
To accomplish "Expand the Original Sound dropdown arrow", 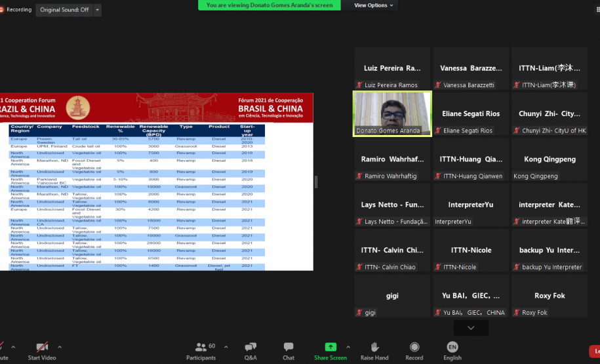I will pyautogui.click(x=98, y=10).
